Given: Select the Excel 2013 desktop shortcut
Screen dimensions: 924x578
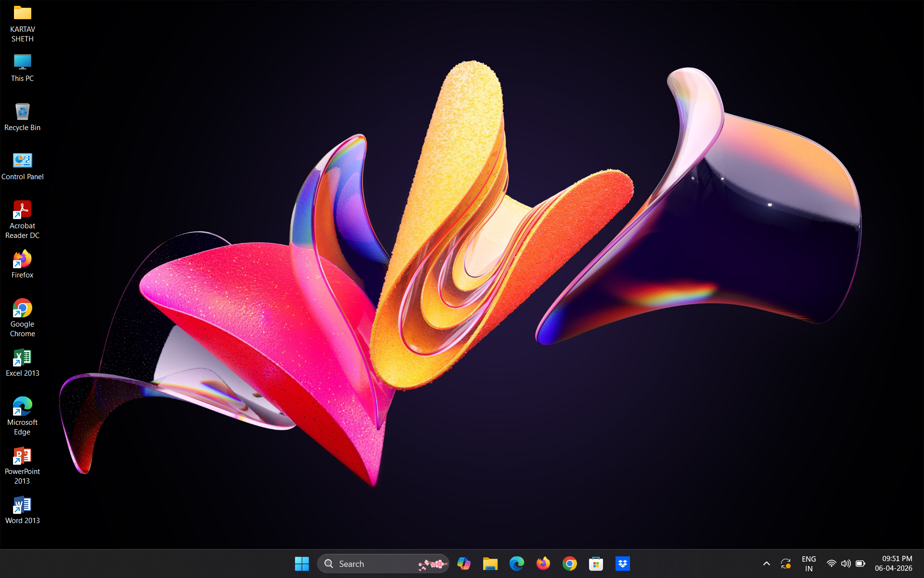Looking at the screenshot, I should click(x=22, y=357).
